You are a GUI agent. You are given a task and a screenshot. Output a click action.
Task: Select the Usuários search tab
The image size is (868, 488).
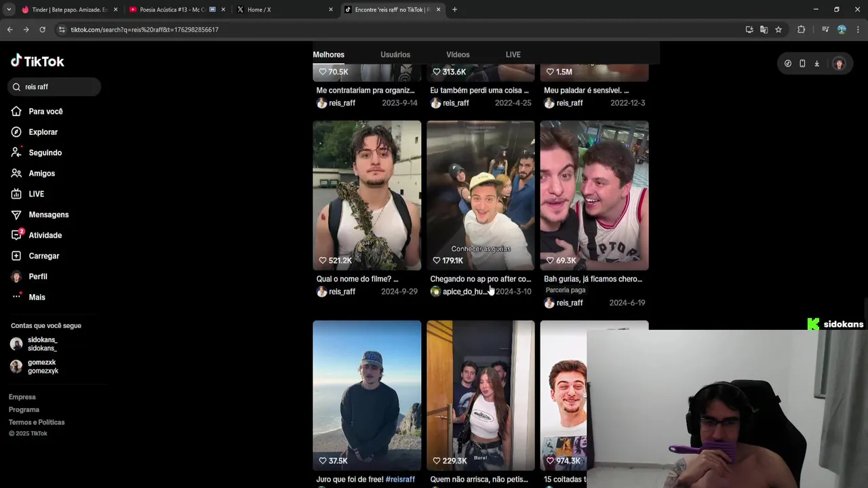pos(395,55)
